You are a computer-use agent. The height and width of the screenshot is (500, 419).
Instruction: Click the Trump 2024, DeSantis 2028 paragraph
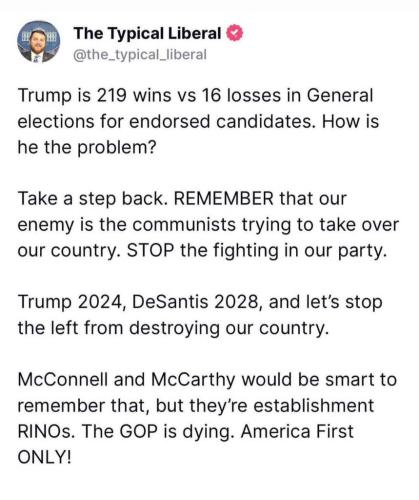tap(200, 314)
